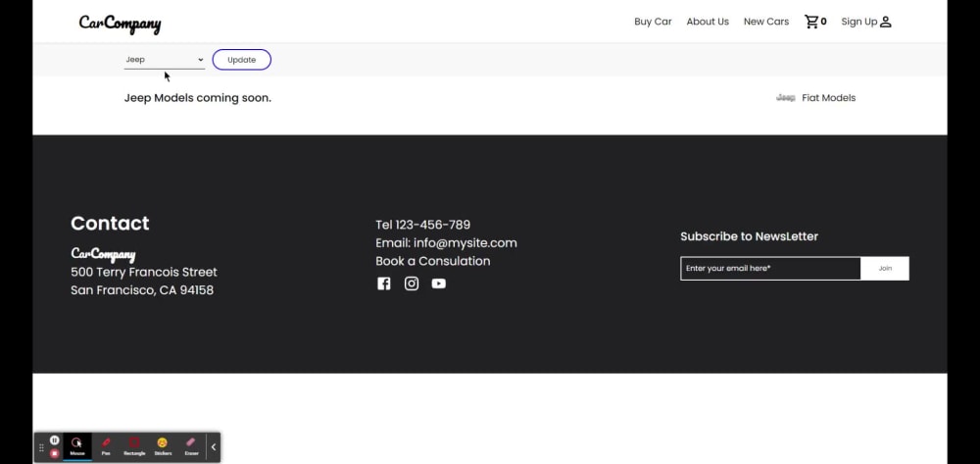Viewport: 980px width, 464px height.
Task: Click the Sign Up link
Action: coord(859,22)
